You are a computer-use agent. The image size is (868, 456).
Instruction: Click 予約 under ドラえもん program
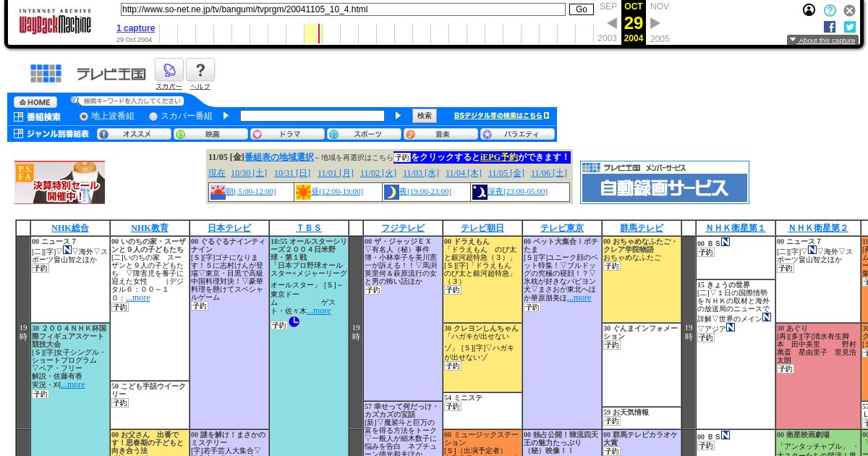click(452, 290)
